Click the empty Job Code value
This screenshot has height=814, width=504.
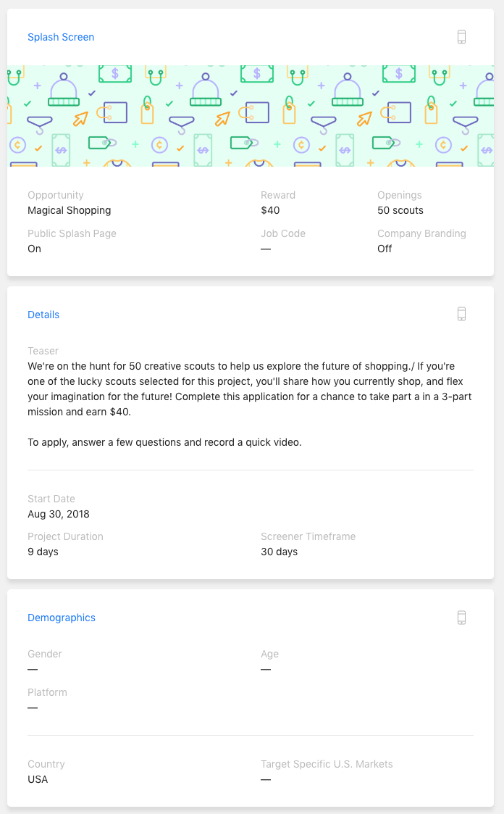tap(266, 249)
